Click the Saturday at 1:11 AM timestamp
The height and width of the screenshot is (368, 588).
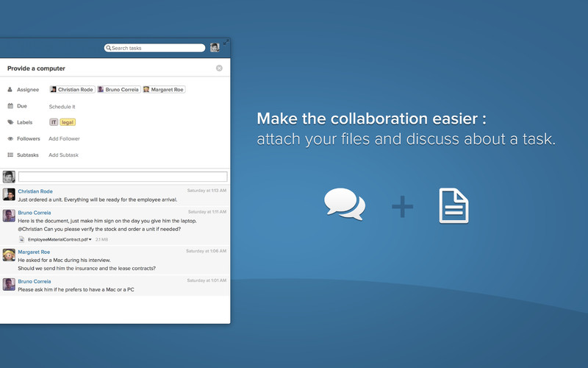[207, 212]
